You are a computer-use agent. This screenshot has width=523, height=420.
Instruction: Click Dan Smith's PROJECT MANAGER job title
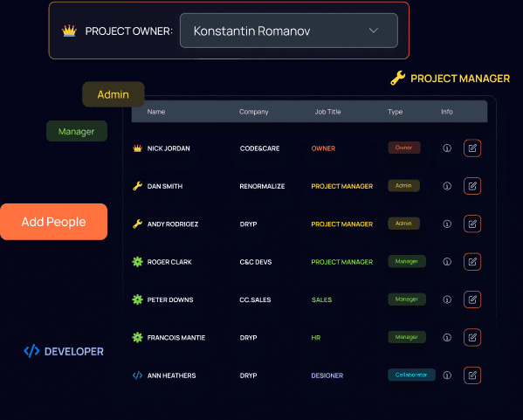[x=342, y=186]
